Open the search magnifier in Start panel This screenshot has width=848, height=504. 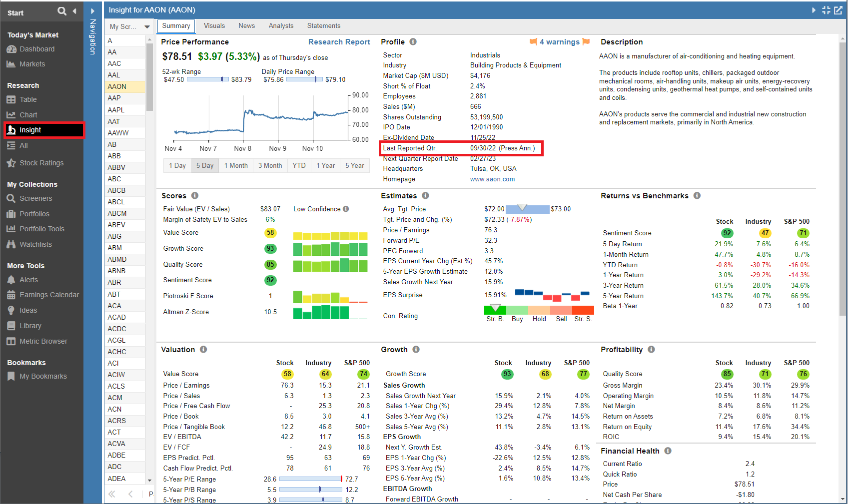coord(62,11)
